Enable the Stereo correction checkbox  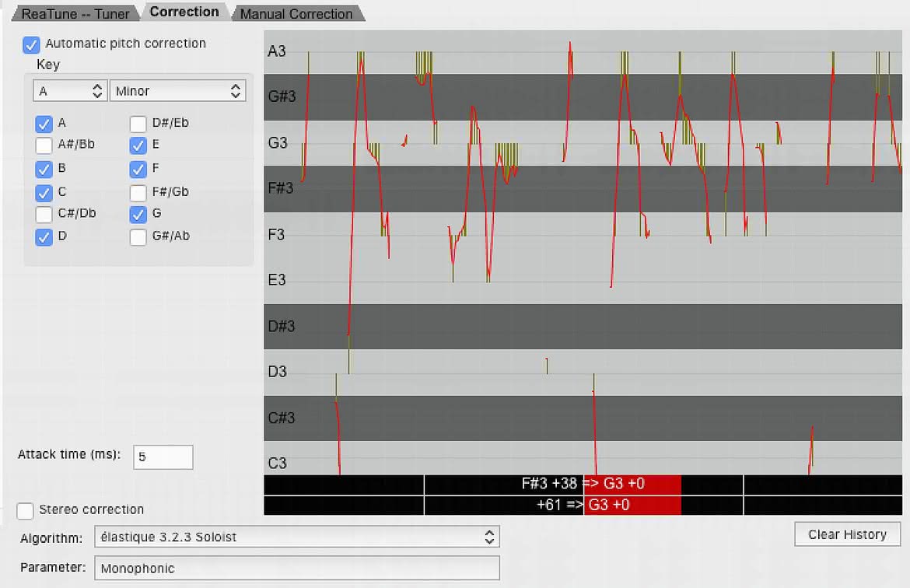25,511
